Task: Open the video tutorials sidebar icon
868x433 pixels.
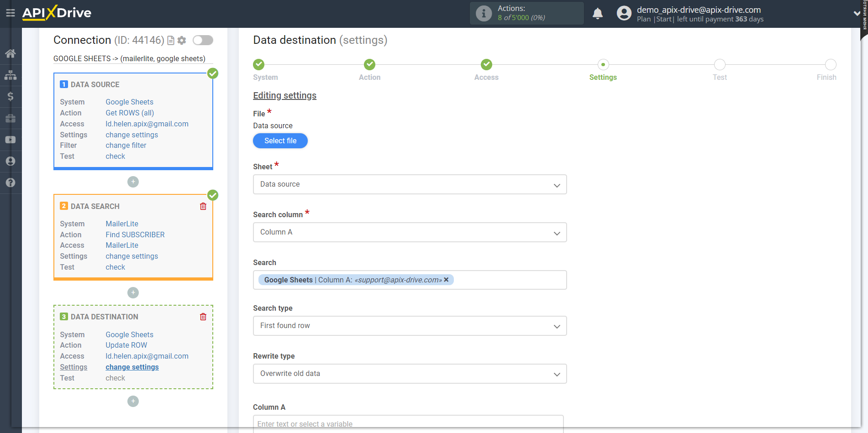Action: click(x=11, y=140)
